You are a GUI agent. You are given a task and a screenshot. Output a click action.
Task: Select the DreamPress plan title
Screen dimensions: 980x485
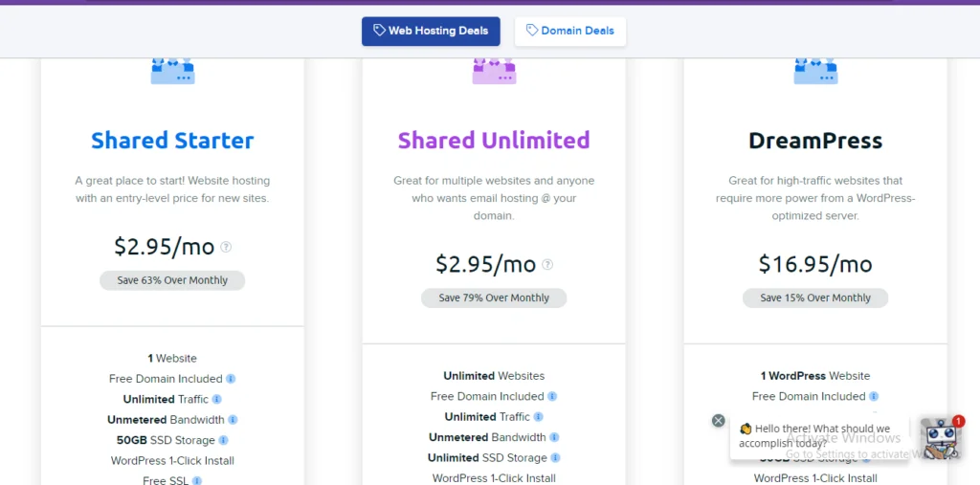(815, 141)
